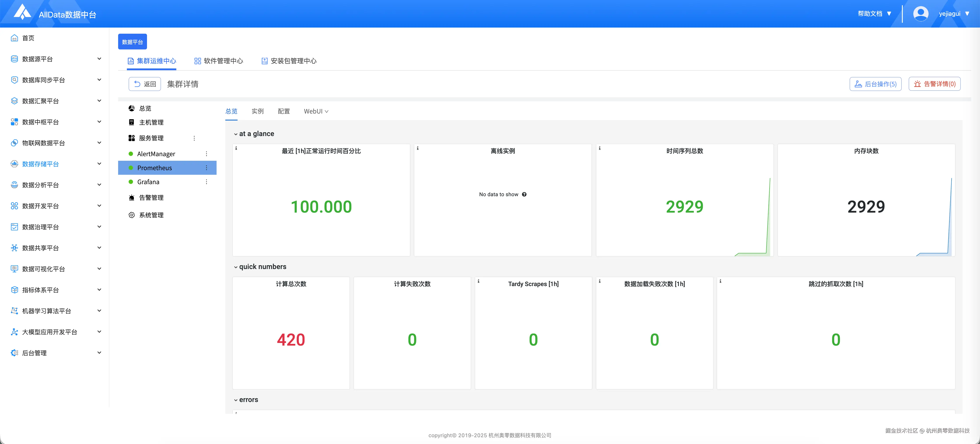The width and height of the screenshot is (980, 444).
Task: Open Grafana three-dot options menu
Action: coord(206,182)
